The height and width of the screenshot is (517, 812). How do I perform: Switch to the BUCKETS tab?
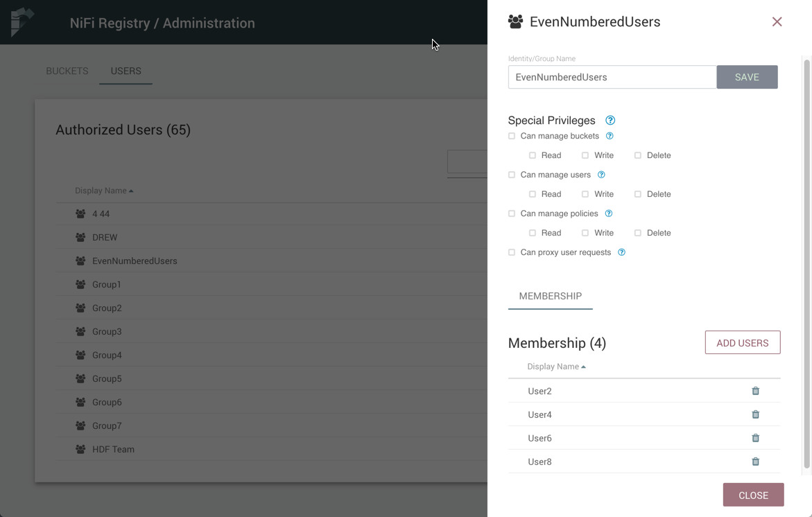point(67,71)
